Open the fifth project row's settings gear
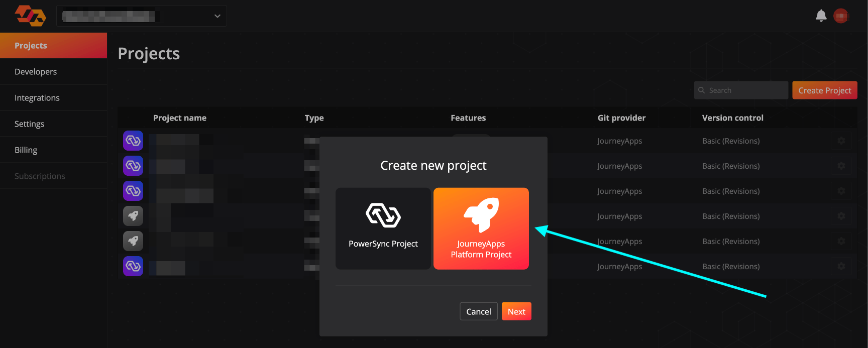The height and width of the screenshot is (348, 868). 841,241
